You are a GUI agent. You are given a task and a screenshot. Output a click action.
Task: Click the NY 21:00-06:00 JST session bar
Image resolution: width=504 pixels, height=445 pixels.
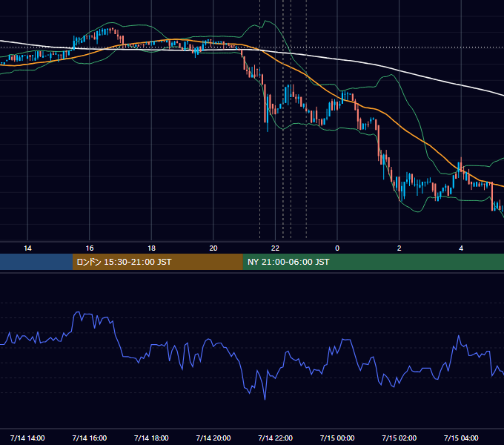(373, 262)
